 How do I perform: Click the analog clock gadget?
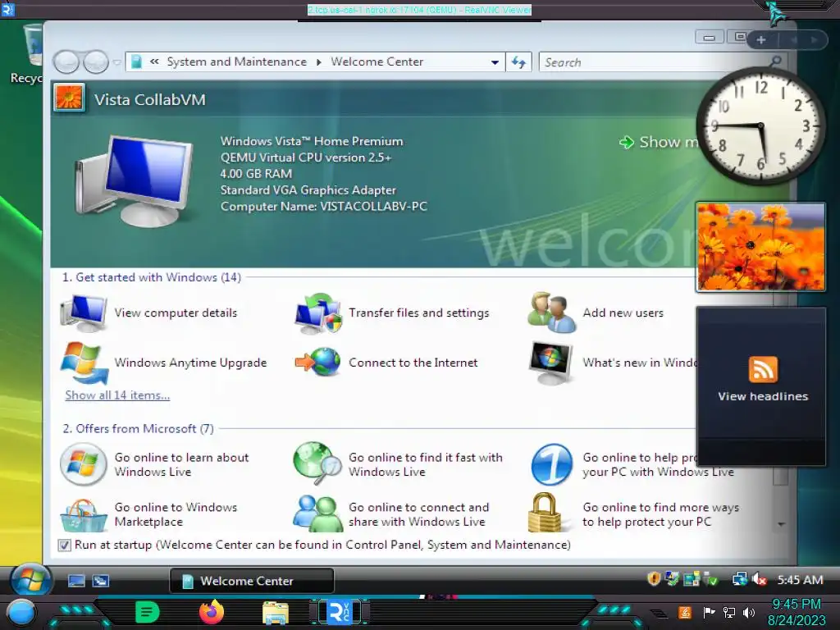tap(760, 127)
